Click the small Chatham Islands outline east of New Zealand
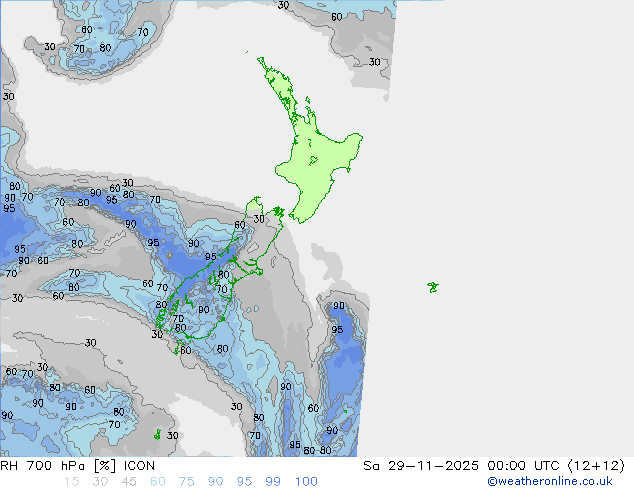This screenshot has width=634, height=490. (x=433, y=287)
